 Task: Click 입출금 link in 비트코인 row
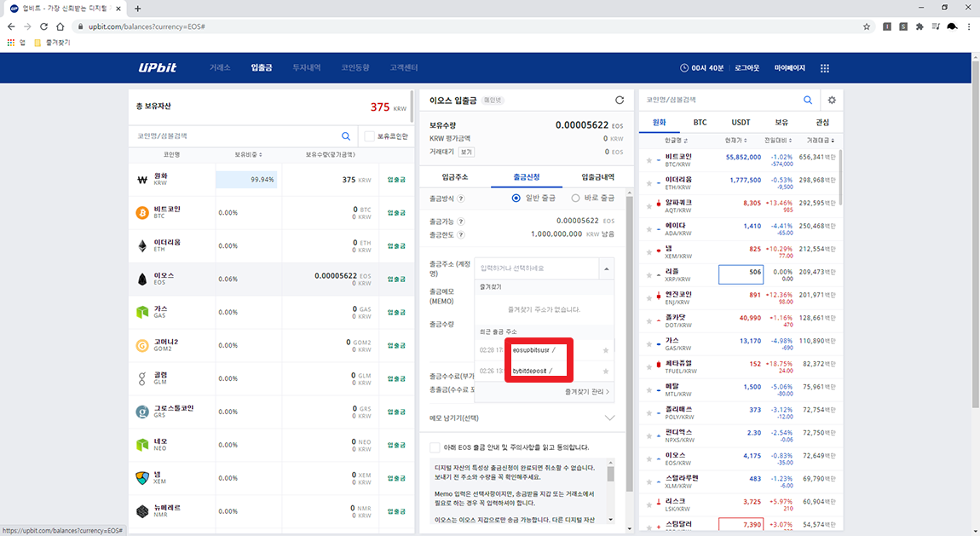click(x=396, y=213)
